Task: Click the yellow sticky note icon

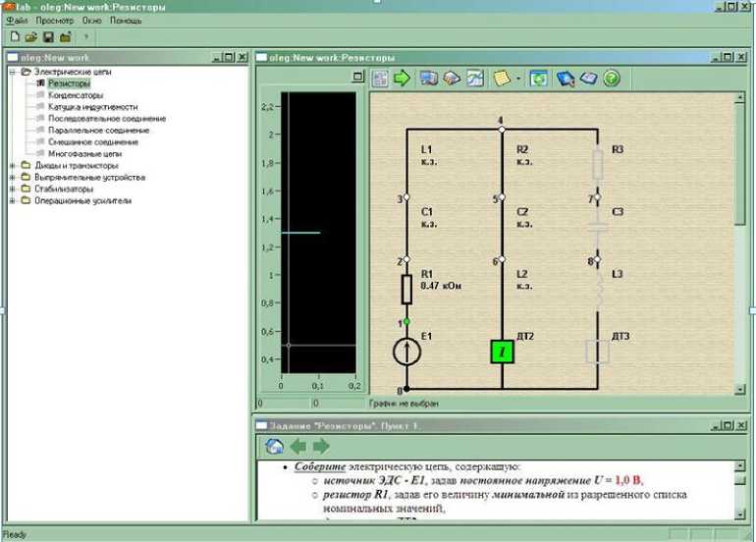Action: [503, 78]
